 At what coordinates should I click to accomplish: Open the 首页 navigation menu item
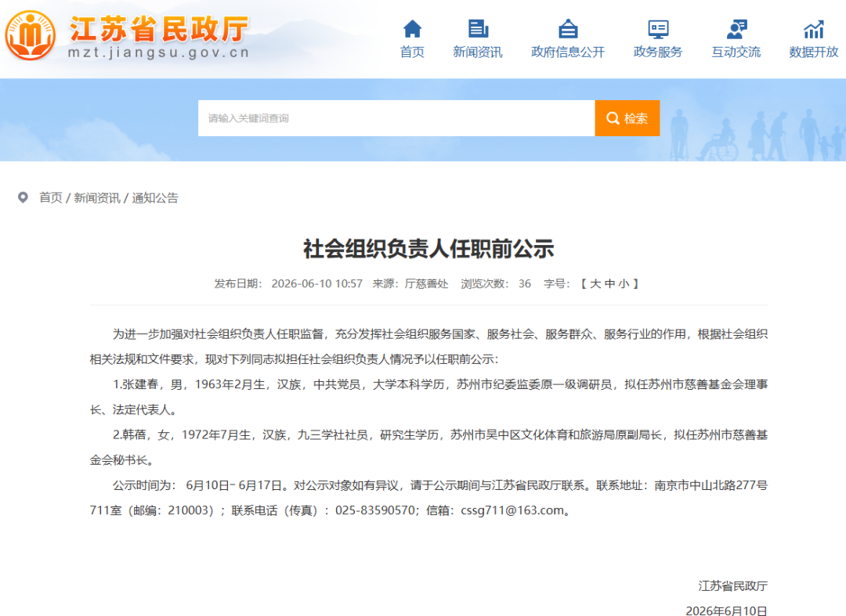[412, 52]
